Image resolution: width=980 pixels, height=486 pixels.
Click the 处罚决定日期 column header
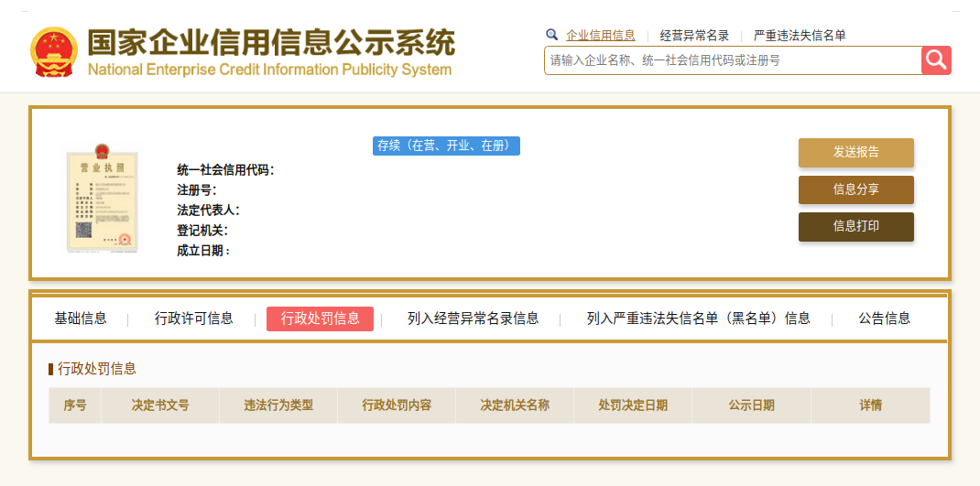633,405
